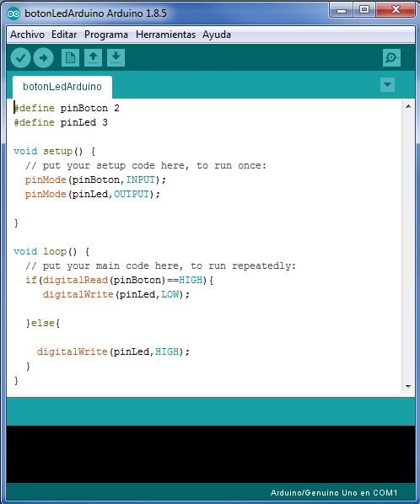The height and width of the screenshot is (504, 420).
Task: Click the line '#define pinBoton 2'
Action: point(67,109)
